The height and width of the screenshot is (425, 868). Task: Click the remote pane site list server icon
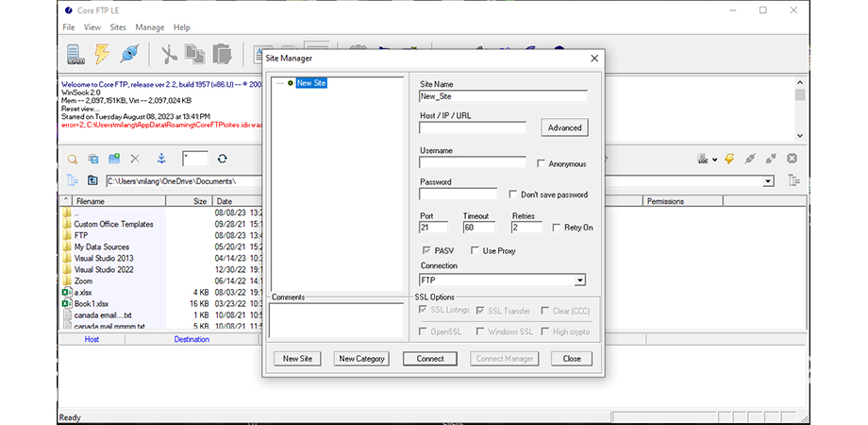point(703,159)
